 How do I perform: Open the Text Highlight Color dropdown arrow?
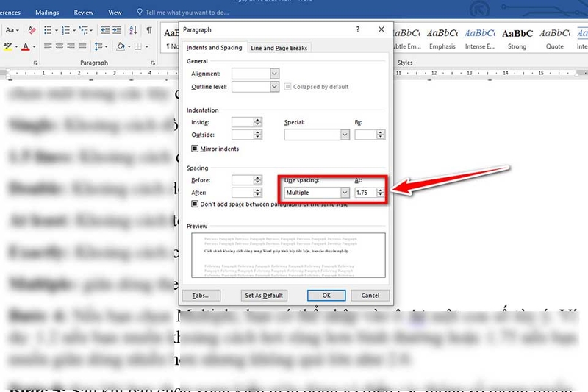pyautogui.click(x=16, y=47)
